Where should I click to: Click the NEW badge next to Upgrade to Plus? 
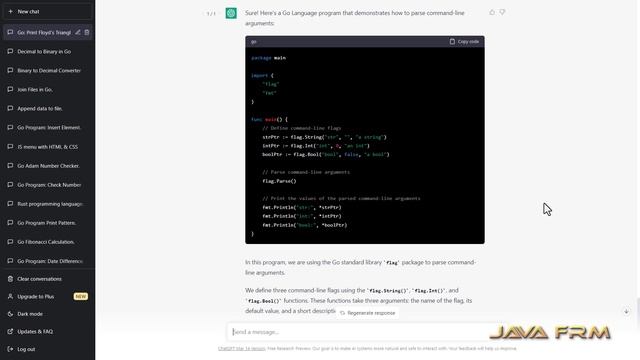[x=80, y=296]
